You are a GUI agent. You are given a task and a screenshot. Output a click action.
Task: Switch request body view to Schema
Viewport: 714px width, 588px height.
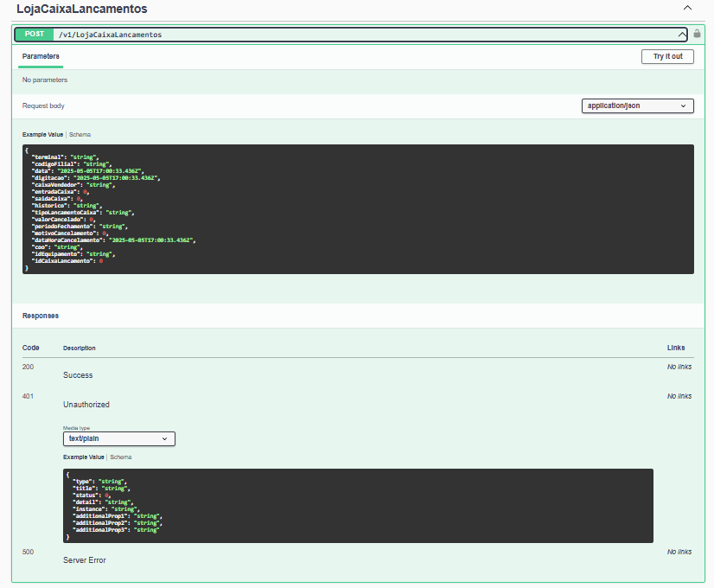pos(80,135)
